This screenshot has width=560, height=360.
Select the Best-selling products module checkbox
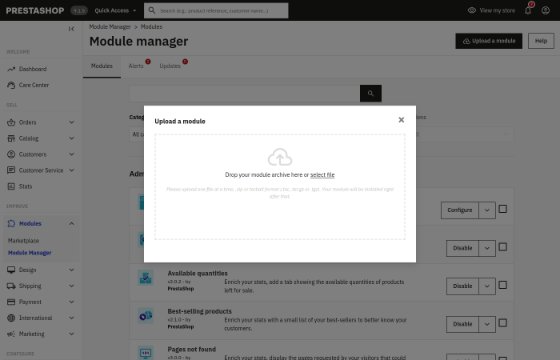(503, 323)
